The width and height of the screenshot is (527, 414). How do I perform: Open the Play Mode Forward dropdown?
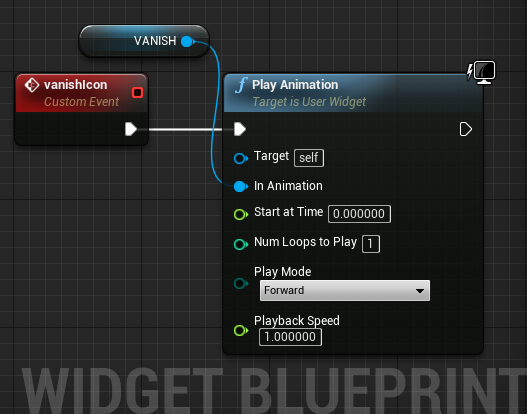pos(345,290)
